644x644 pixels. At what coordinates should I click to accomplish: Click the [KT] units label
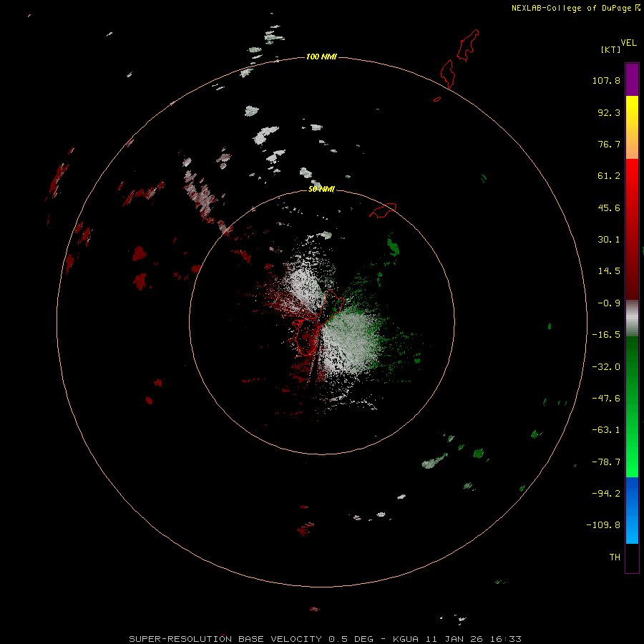(x=611, y=49)
